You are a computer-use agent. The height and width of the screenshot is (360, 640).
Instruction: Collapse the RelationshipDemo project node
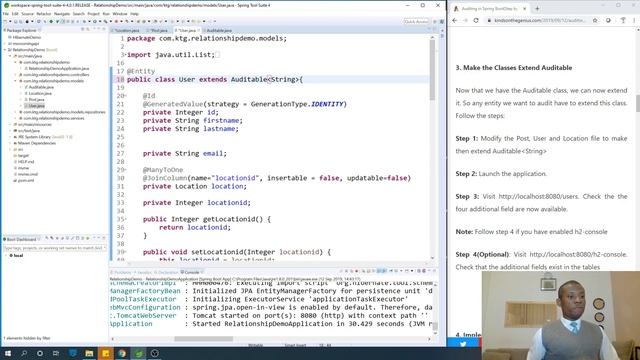[x=5, y=50]
